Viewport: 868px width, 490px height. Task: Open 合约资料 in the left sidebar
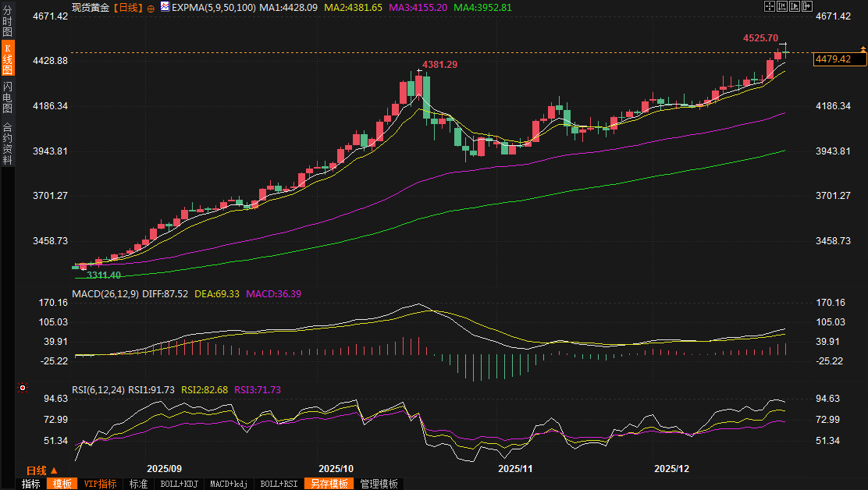point(7,144)
